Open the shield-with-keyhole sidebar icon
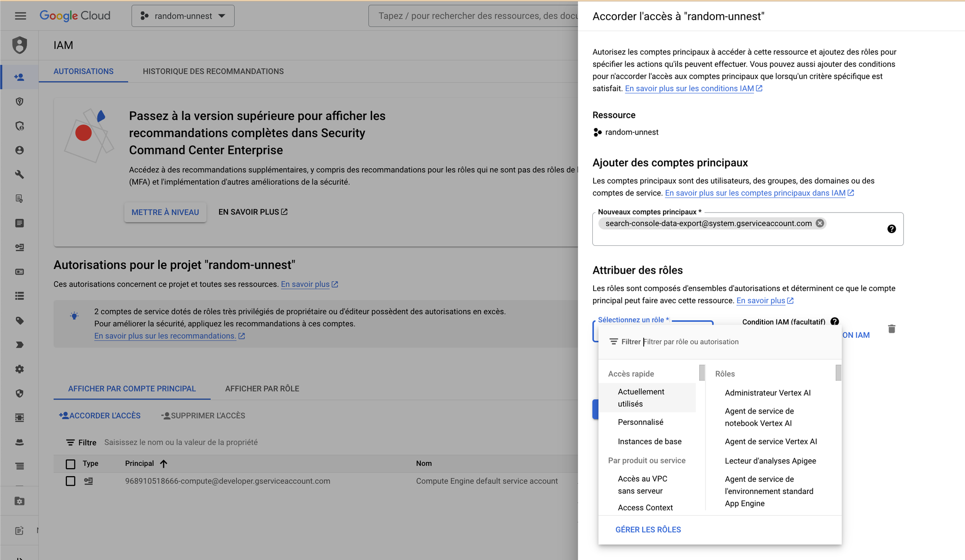 coord(19,101)
